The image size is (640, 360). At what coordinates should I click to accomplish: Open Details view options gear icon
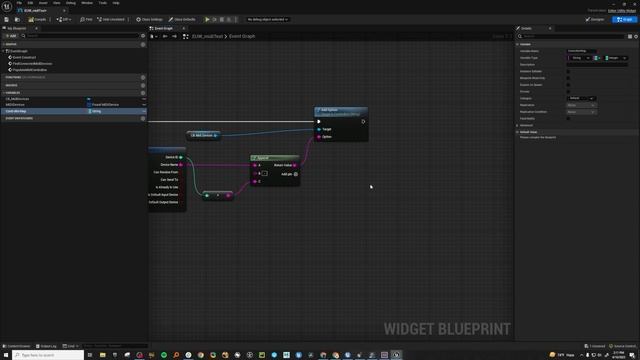636,36
